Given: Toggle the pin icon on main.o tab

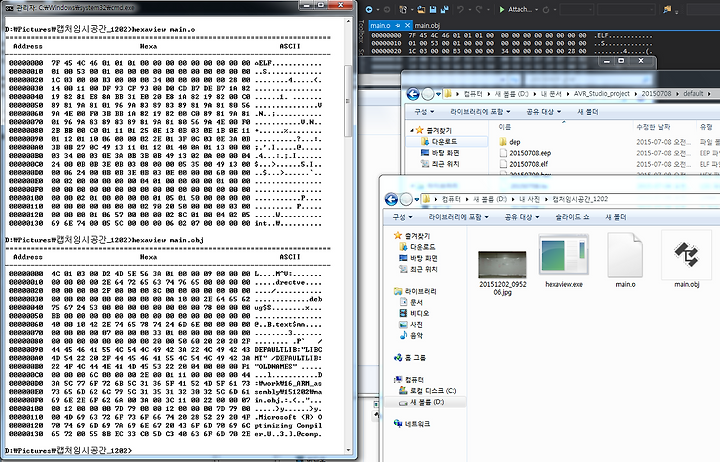Looking at the screenshot, I should point(398,26).
